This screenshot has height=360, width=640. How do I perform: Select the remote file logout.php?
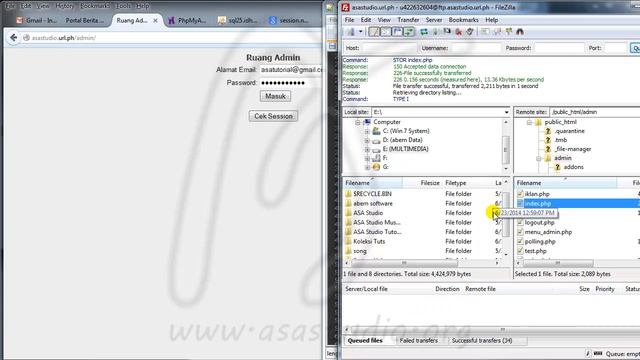tap(540, 222)
